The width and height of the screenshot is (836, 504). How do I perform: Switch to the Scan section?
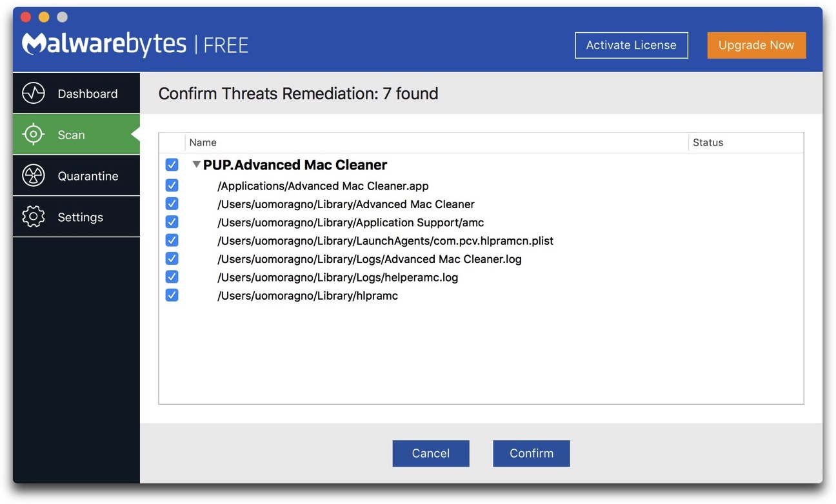pos(71,134)
